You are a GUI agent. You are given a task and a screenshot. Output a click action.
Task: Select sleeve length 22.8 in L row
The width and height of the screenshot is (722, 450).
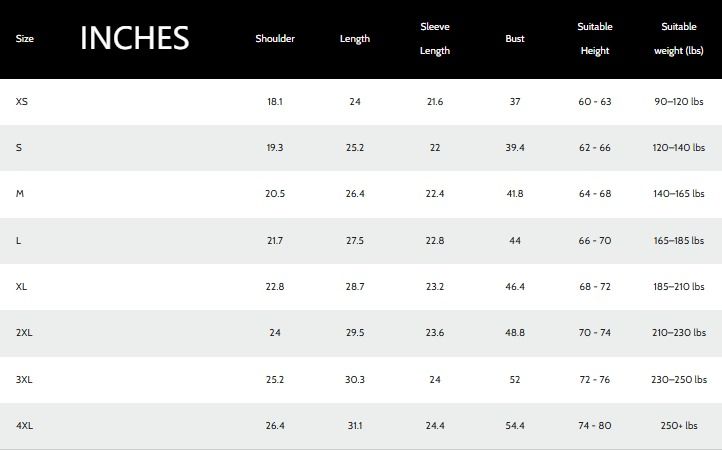[435, 241]
